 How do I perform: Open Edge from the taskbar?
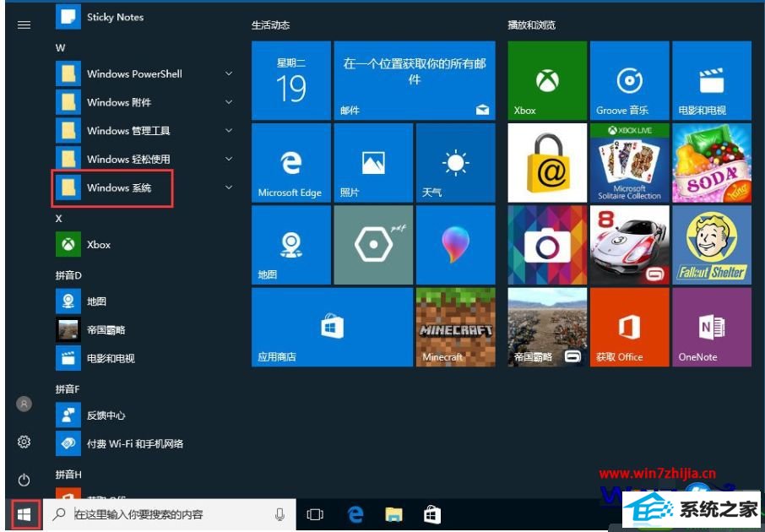click(x=355, y=514)
